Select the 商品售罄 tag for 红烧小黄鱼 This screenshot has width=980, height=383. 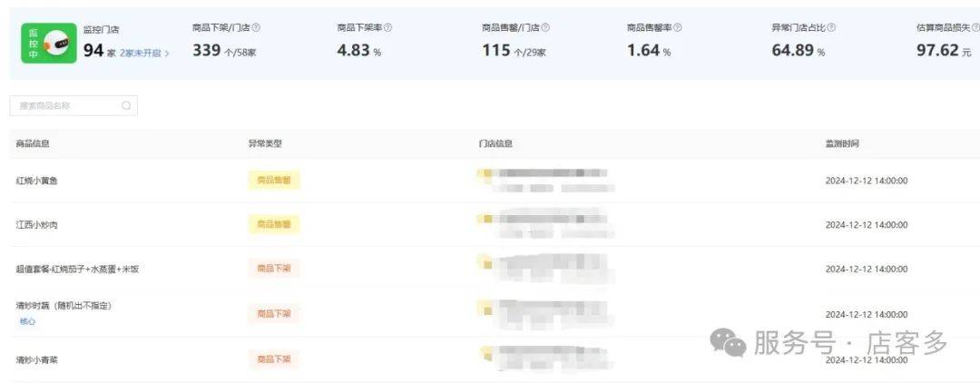tap(274, 181)
